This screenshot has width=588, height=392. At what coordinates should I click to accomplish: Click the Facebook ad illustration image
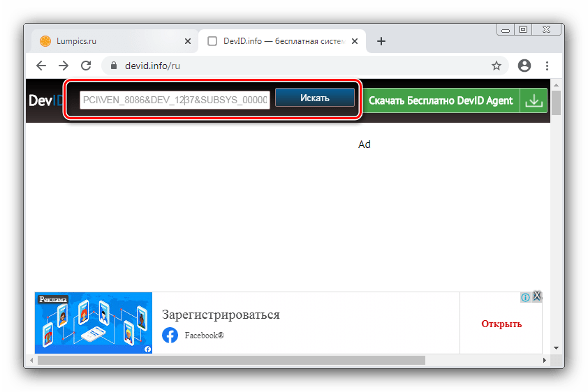[94, 323]
